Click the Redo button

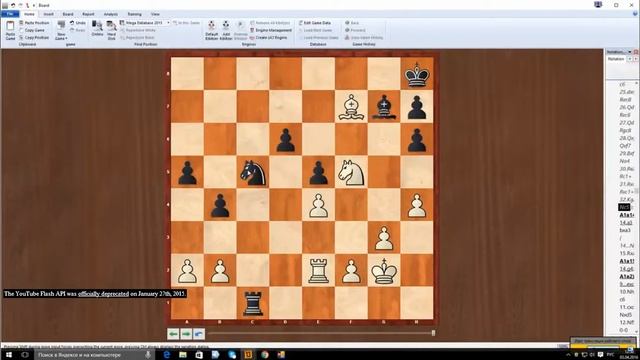pos(78,30)
